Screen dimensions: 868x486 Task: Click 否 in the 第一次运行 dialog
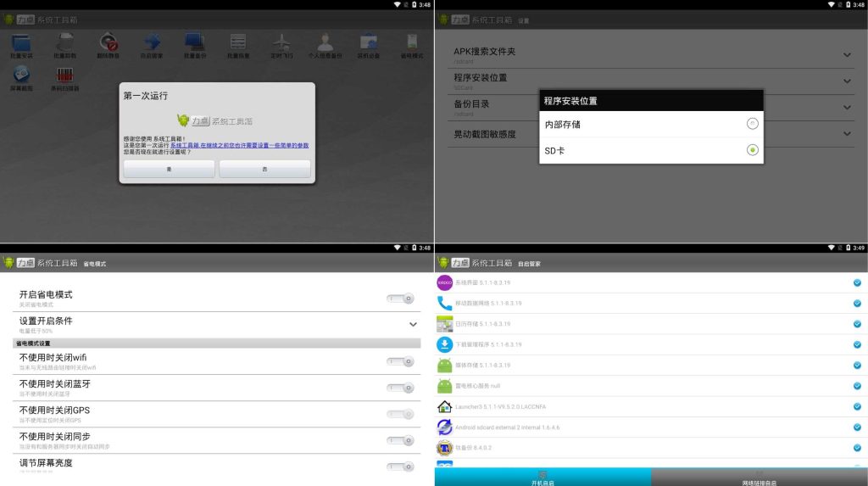pos(264,169)
